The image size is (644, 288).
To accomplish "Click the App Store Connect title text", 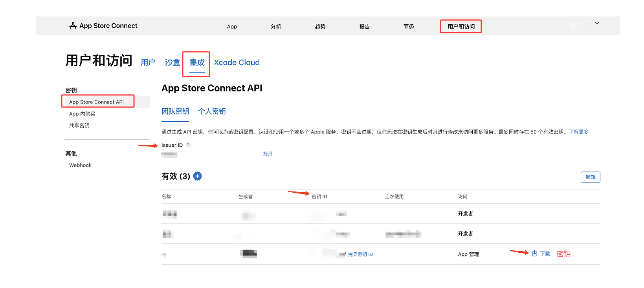I will 108,26.
